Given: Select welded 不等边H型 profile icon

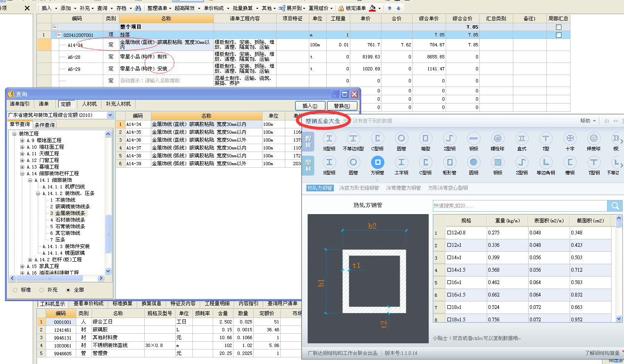Looking at the screenshot, I should point(353,138).
